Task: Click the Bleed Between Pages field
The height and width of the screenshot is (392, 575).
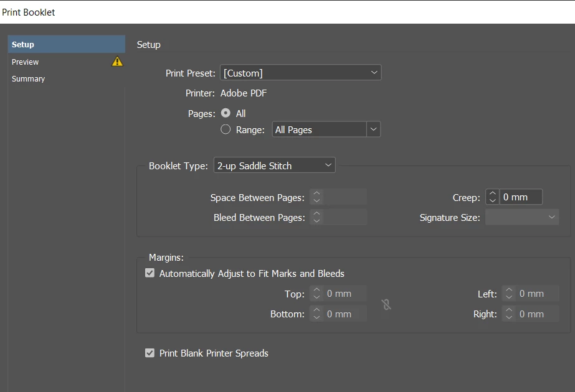Action: [x=345, y=217]
